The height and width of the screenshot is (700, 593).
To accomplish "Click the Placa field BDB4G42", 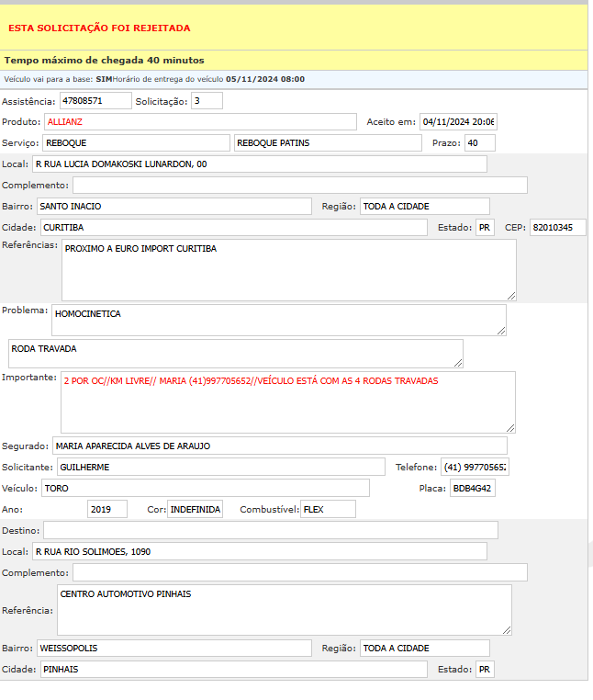I will click(x=472, y=489).
